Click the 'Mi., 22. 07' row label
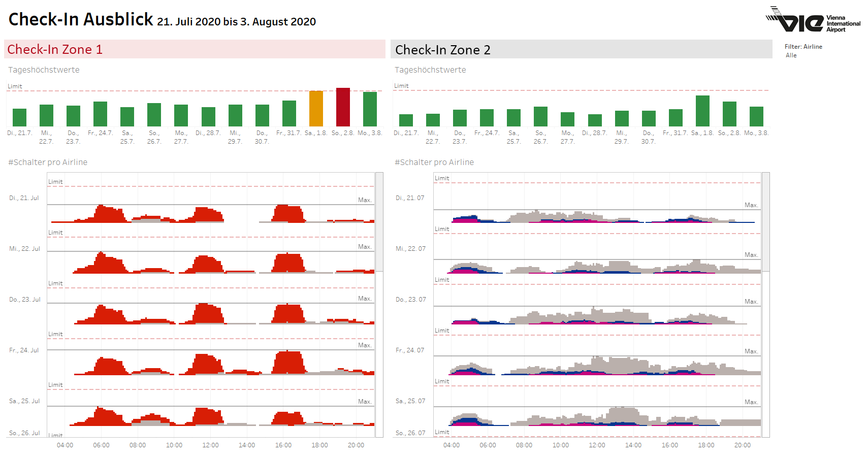 (x=410, y=249)
